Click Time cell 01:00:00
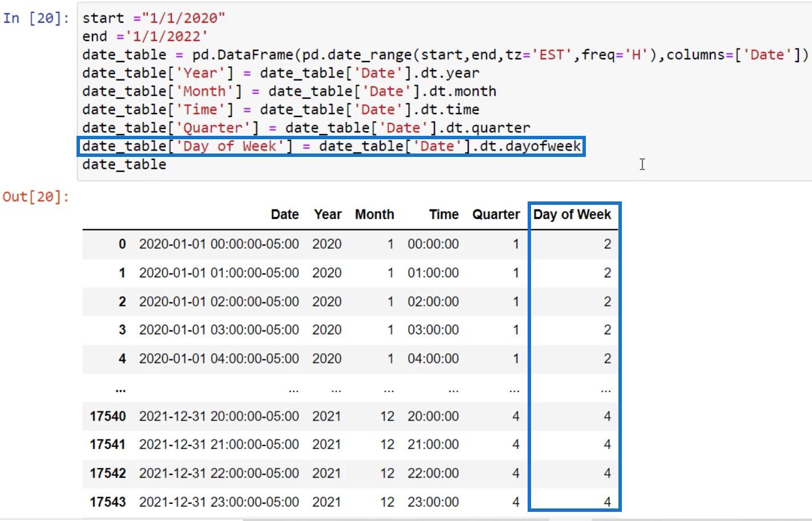Viewport: 812px width, 521px height. [433, 273]
